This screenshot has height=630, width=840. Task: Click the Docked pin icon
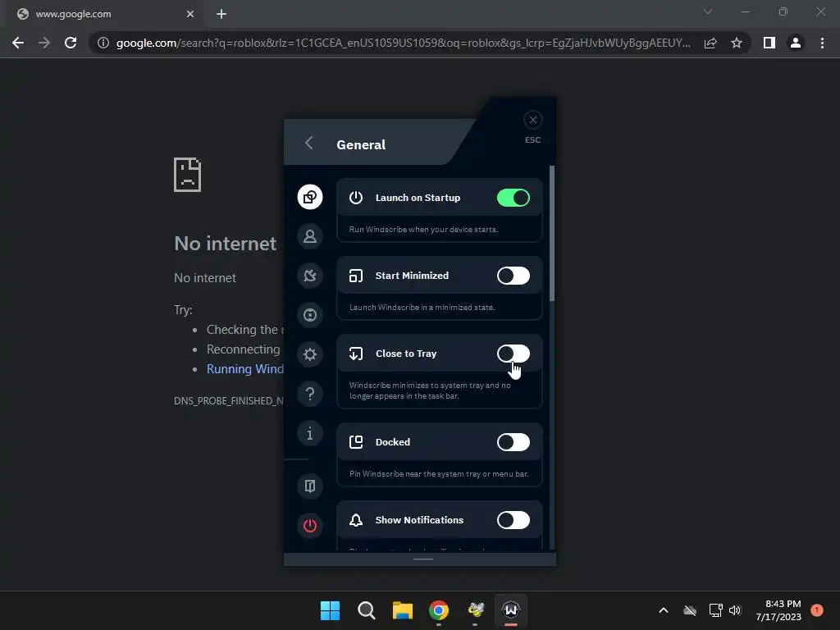point(356,442)
